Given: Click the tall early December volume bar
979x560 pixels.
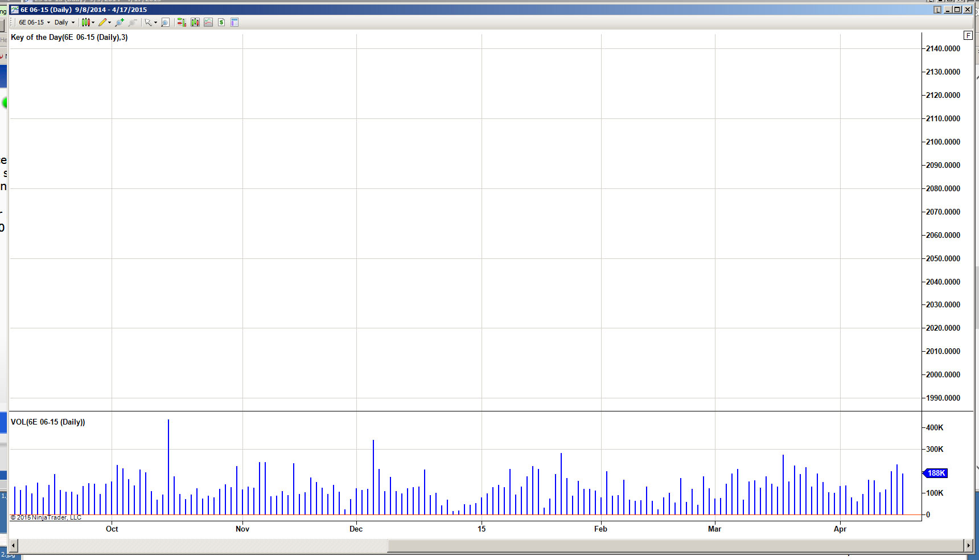Looking at the screenshot, I should click(373, 477).
